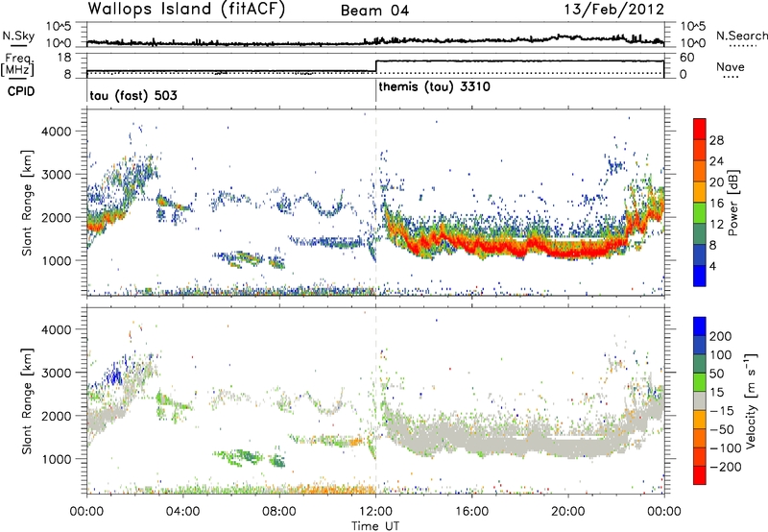The image size is (768, 532).
Task: Click the blue velocity patch near 01:00 UT
Action: (x=115, y=377)
